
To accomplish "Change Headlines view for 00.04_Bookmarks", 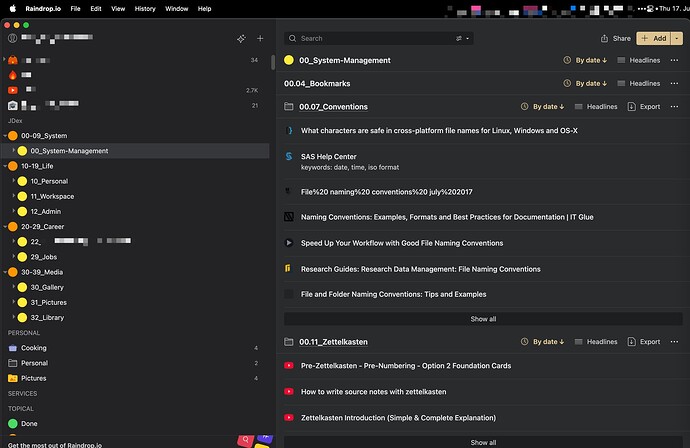I will coord(639,84).
